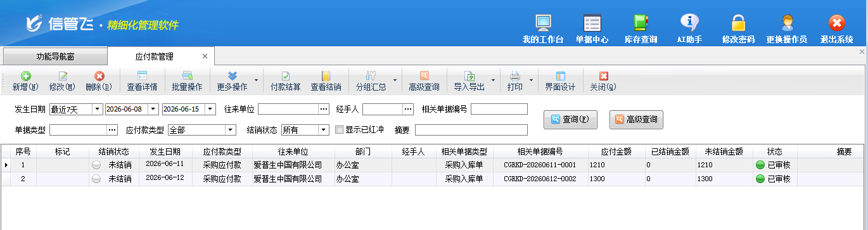This screenshot has height=230, width=868.
Task: Open 经手人 lookup ellipsis button
Action: coord(408,109)
